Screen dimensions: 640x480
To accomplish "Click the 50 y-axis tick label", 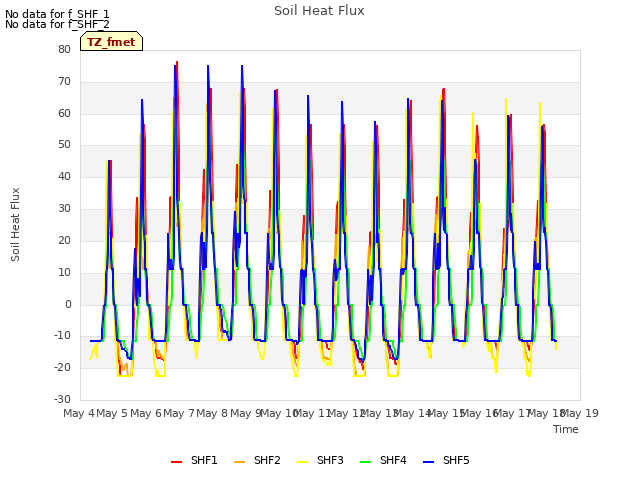I will pyautogui.click(x=64, y=144).
